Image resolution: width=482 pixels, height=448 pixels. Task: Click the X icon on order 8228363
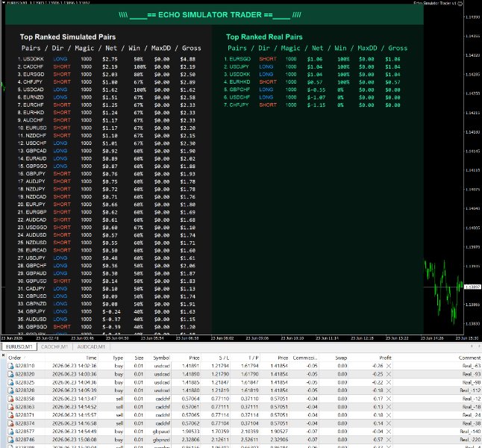pos(389,407)
